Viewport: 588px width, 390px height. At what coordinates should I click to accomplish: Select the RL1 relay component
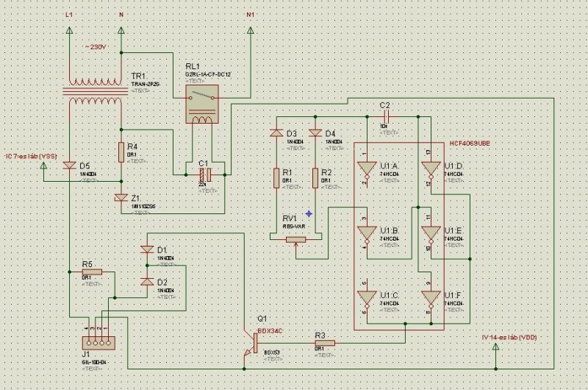pyautogui.click(x=202, y=104)
